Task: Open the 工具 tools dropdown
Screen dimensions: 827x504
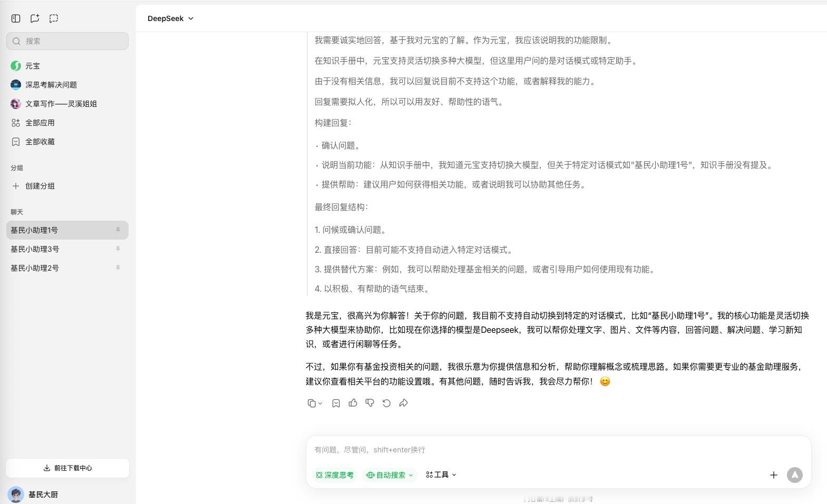Action: pyautogui.click(x=441, y=475)
